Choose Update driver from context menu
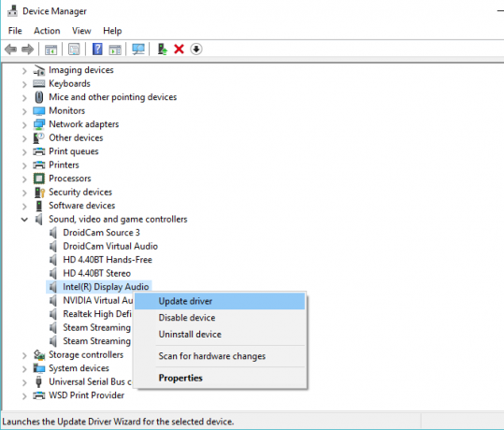This screenshot has width=504, height=430. tap(220, 301)
